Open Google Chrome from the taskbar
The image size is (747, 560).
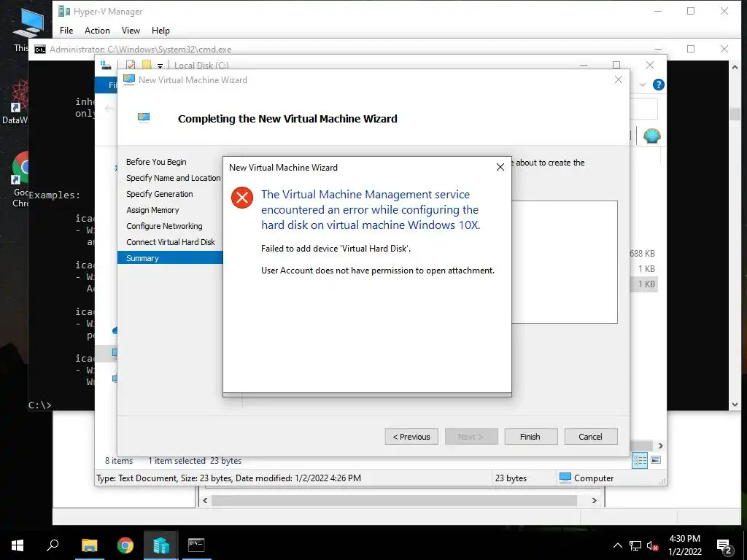(125, 545)
